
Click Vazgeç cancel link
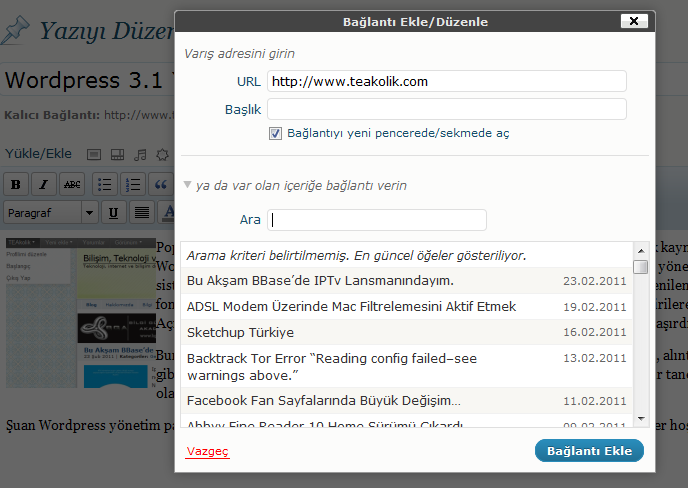coord(208,451)
